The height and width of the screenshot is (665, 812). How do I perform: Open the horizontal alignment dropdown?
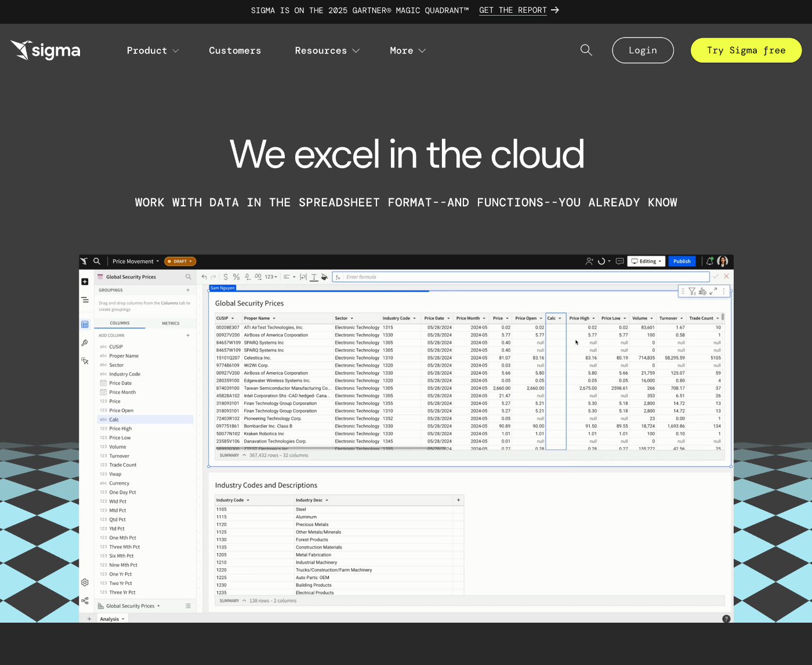[x=289, y=277]
